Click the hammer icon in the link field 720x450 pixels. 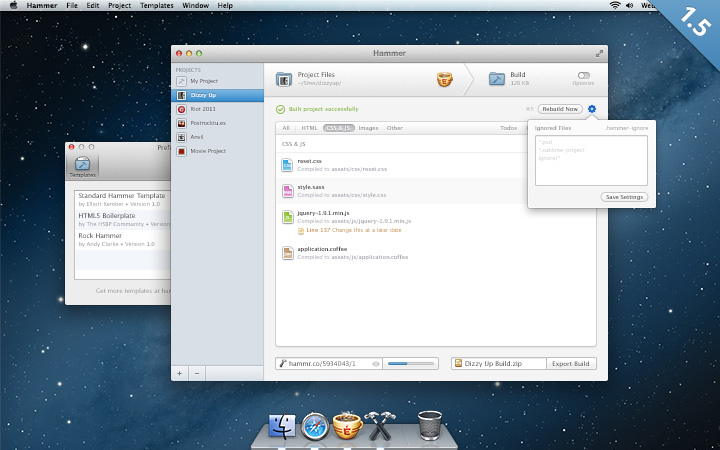(283, 363)
